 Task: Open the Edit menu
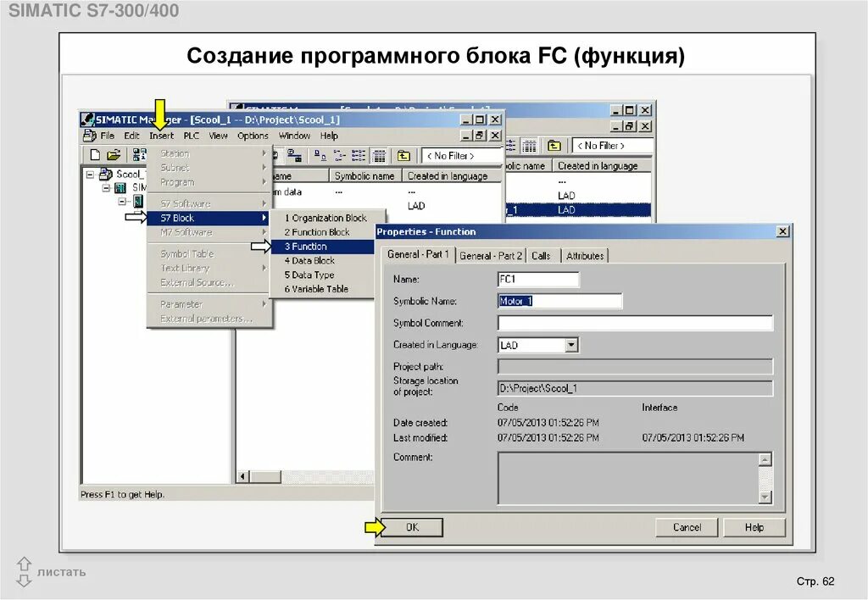pyautogui.click(x=131, y=136)
